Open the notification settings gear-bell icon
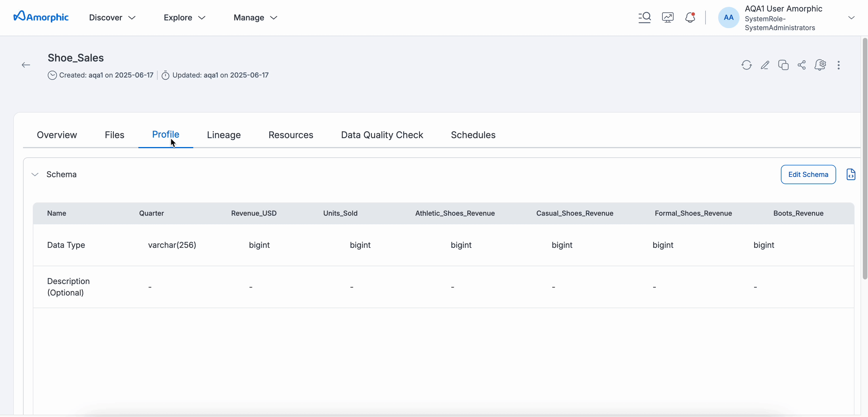The height and width of the screenshot is (417, 868). [820, 65]
